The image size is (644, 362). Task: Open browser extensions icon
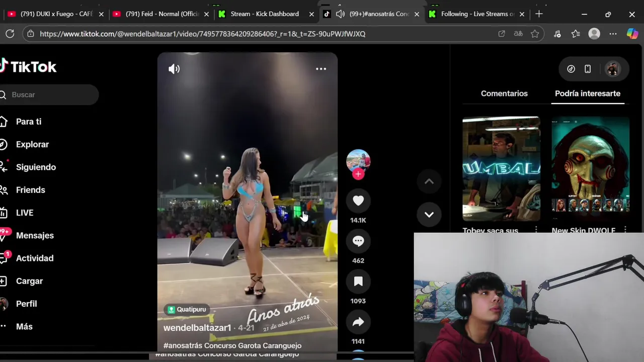[557, 34]
